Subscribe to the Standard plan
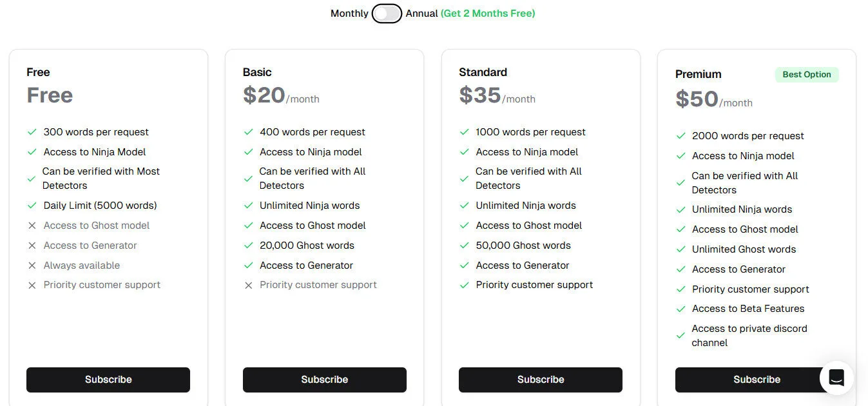 [x=540, y=380]
